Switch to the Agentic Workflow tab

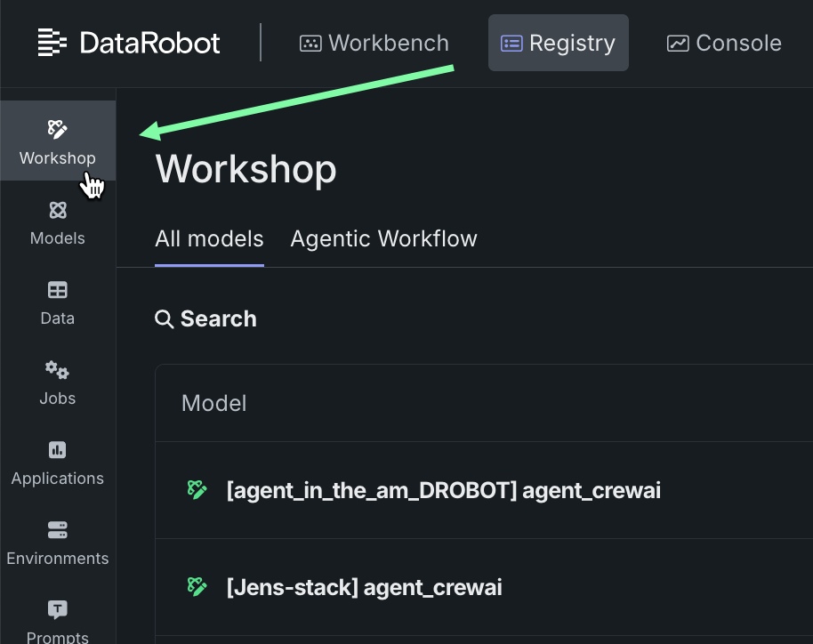(x=383, y=239)
